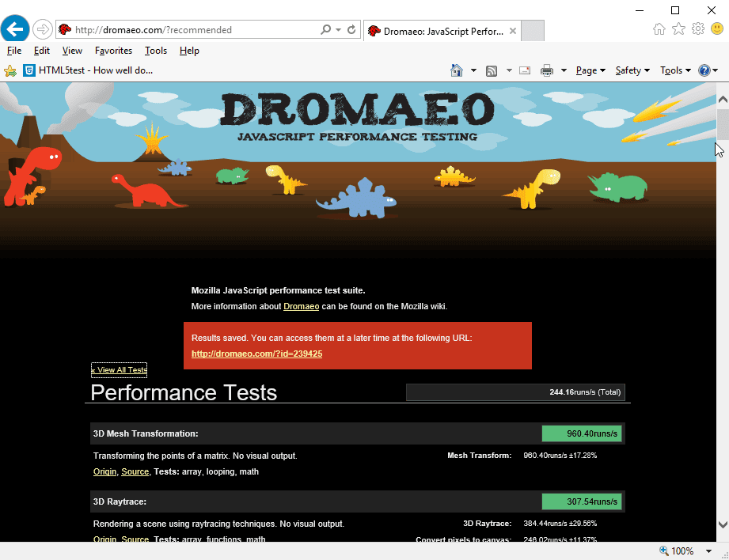Expand the address bar autocomplete dropdown arrow
This screenshot has width=729, height=560.
click(x=339, y=30)
